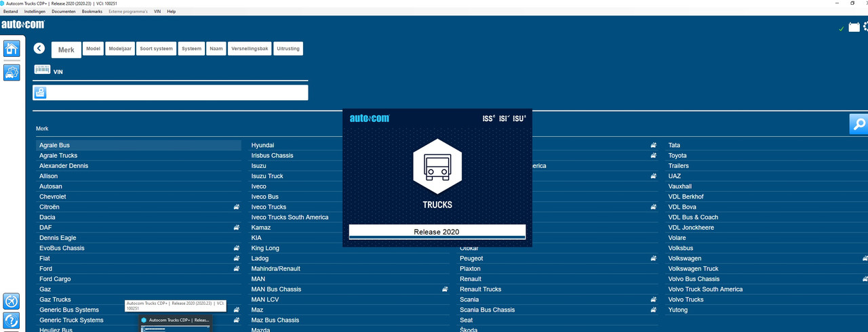Click the white vehicle selection input field
This screenshot has height=332, width=868.
(x=176, y=93)
